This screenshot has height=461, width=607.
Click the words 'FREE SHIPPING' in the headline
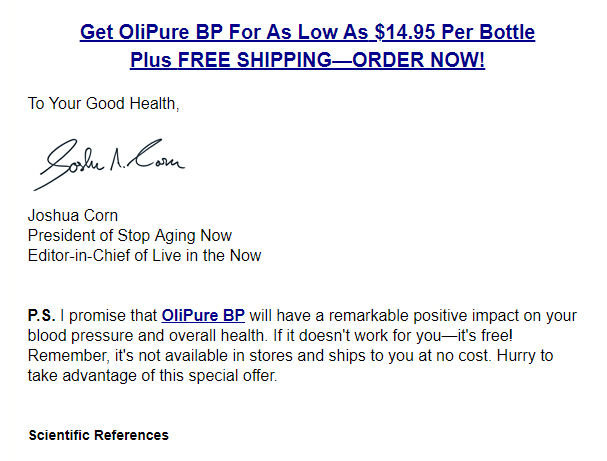point(255,60)
